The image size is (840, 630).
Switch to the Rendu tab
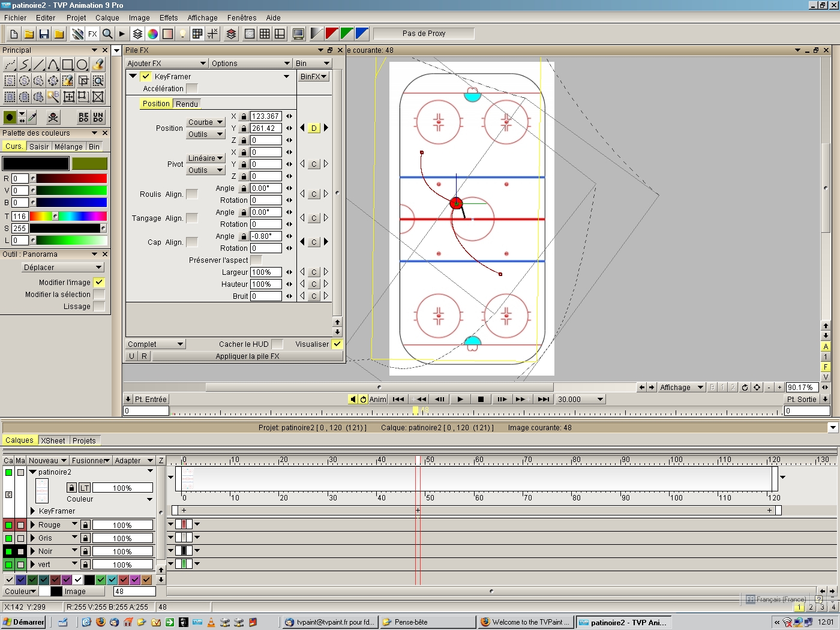(x=187, y=104)
